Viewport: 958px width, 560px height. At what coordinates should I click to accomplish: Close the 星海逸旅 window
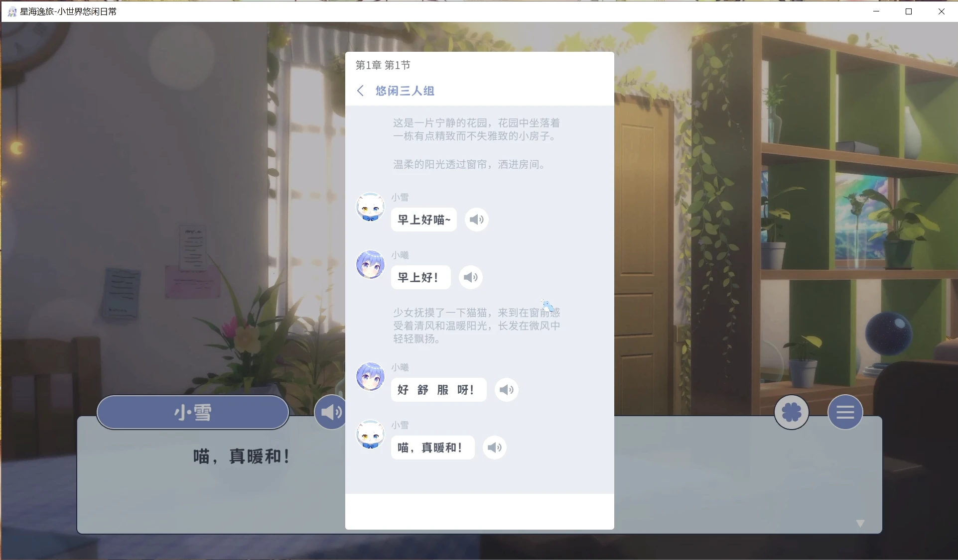(942, 11)
